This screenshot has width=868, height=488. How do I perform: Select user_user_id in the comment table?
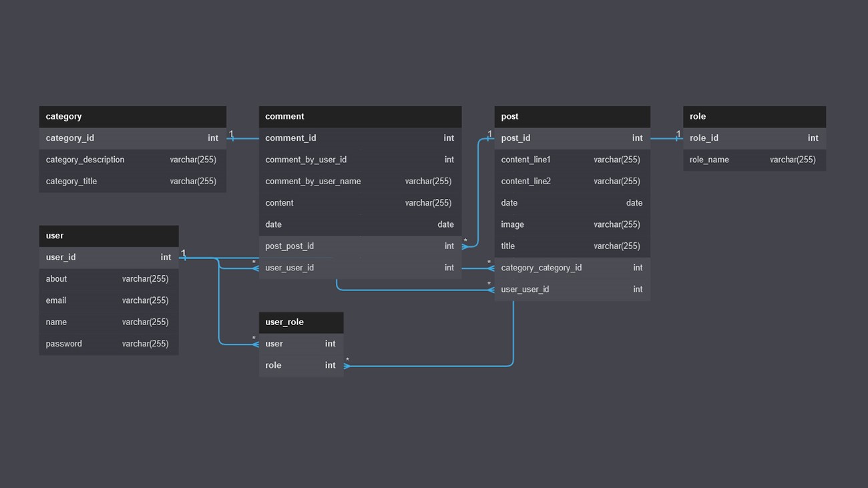point(360,268)
